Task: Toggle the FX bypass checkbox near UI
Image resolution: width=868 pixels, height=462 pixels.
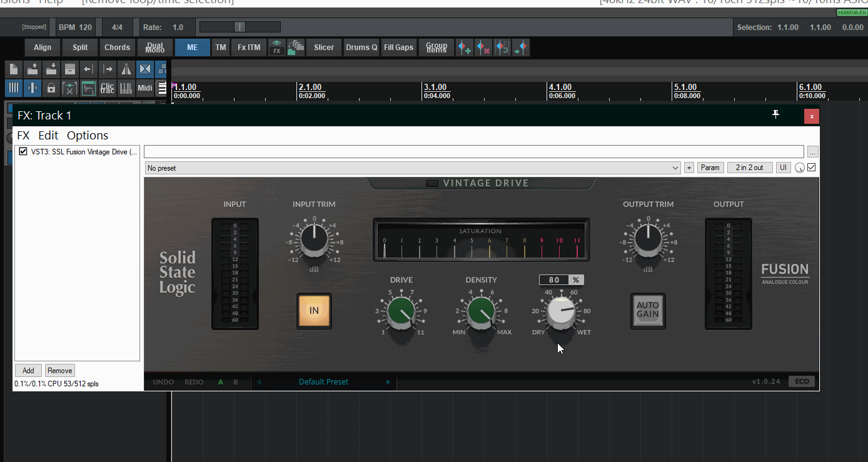Action: [812, 168]
